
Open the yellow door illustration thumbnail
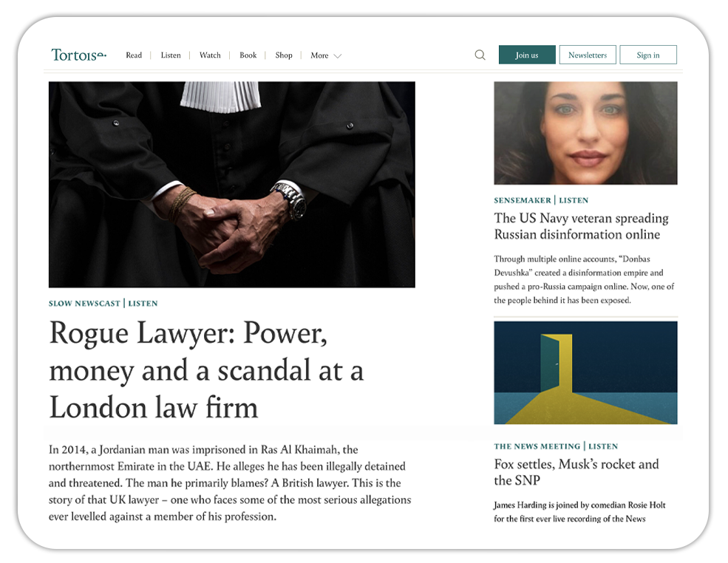[x=585, y=372]
